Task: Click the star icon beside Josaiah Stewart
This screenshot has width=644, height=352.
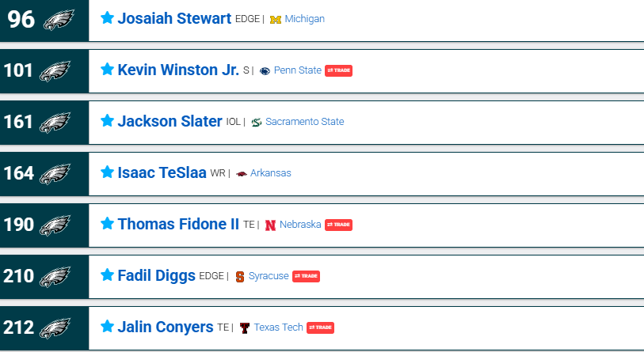Action: pyautogui.click(x=108, y=18)
